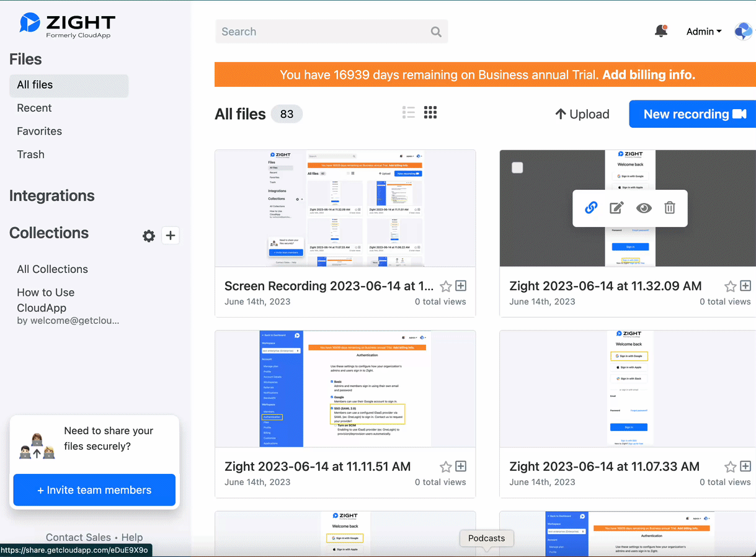
Task: Add Zight 11.11.51 AM to collection
Action: [461, 466]
